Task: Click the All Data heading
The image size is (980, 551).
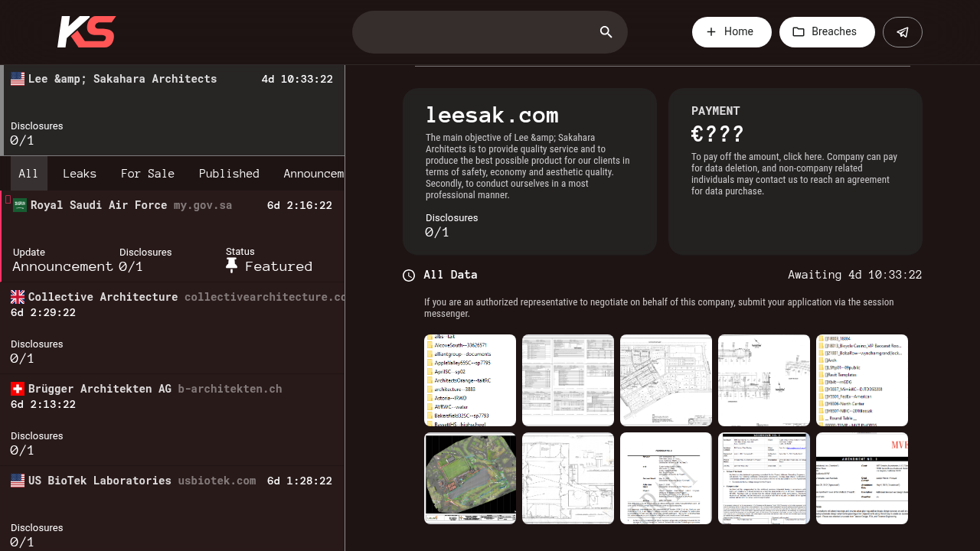Action: pos(450,275)
